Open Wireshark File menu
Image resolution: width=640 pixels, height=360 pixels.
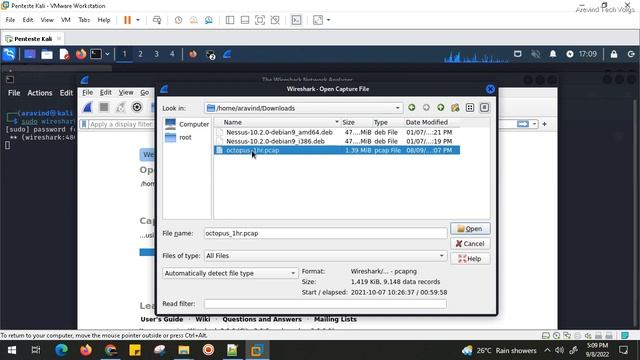[x=88, y=93]
